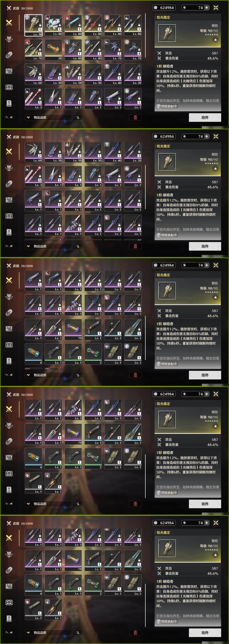The image size is (229, 644).
Task: Click the topmost 培养 upgrade button
Action: (x=205, y=118)
